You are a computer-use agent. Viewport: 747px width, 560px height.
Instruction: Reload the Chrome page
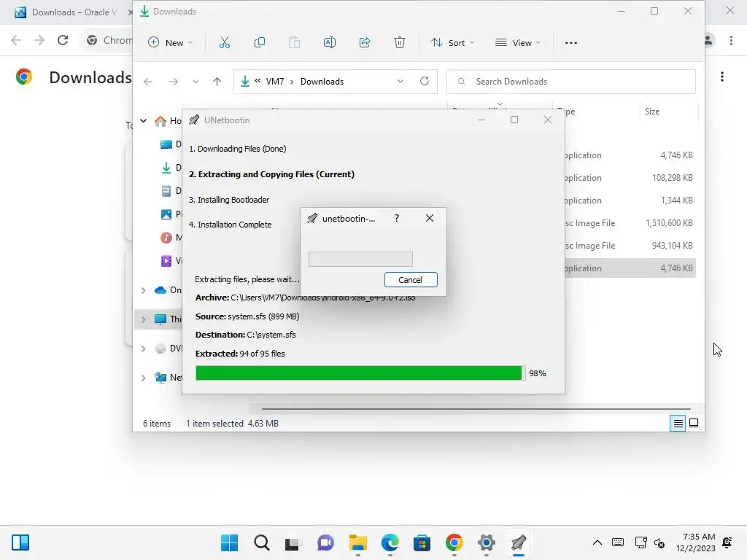tap(63, 40)
